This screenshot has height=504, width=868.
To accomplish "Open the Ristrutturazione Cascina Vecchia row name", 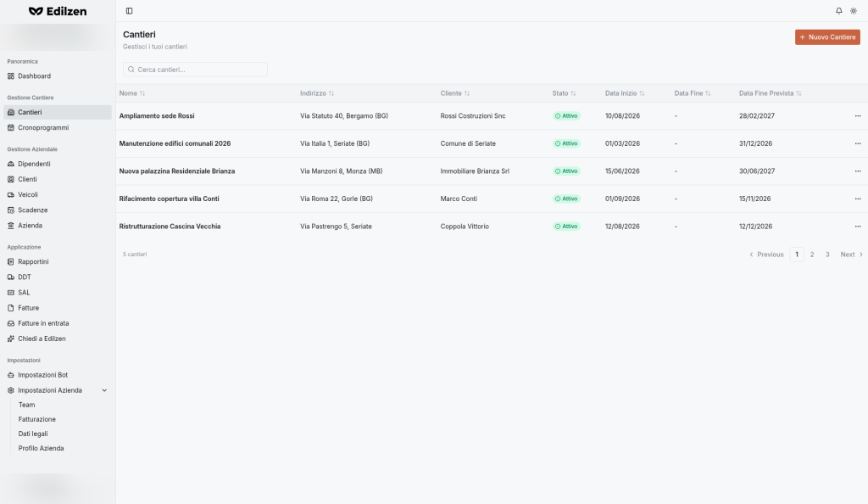I will pos(170,227).
